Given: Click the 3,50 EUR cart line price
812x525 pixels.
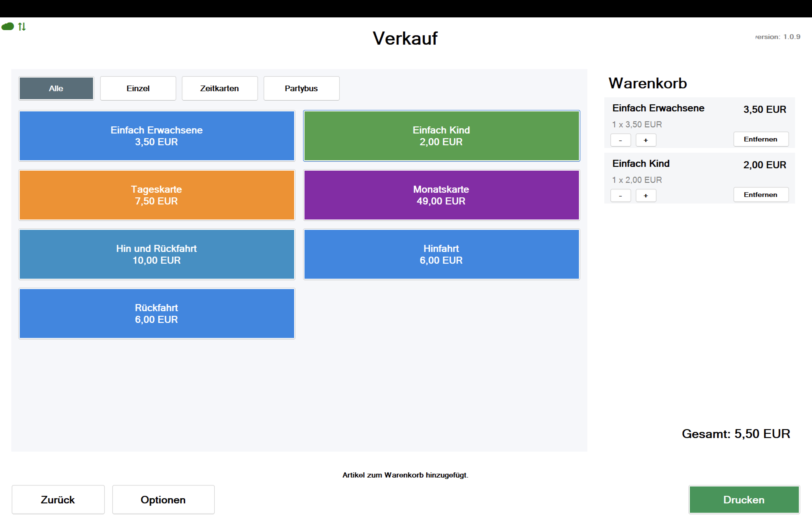Looking at the screenshot, I should pyautogui.click(x=765, y=110).
